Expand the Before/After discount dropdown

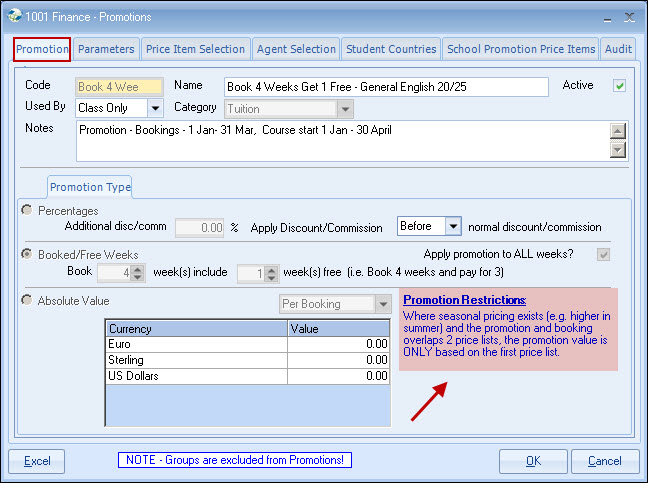(x=452, y=227)
